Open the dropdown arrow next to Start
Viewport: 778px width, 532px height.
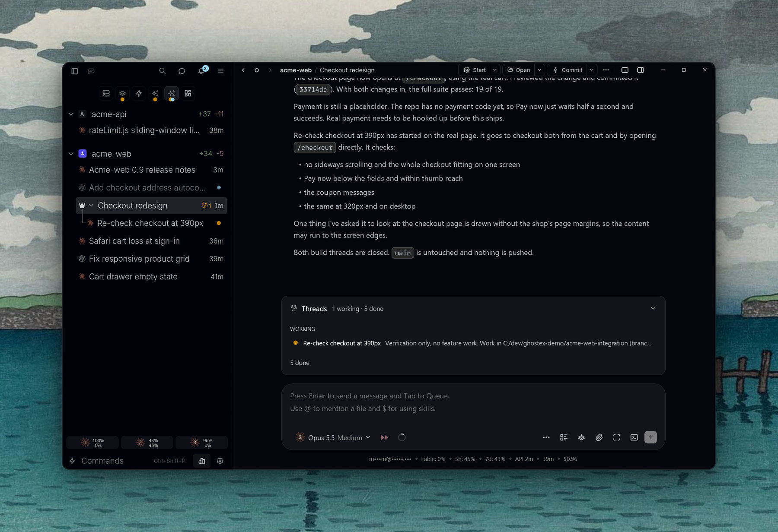495,70
